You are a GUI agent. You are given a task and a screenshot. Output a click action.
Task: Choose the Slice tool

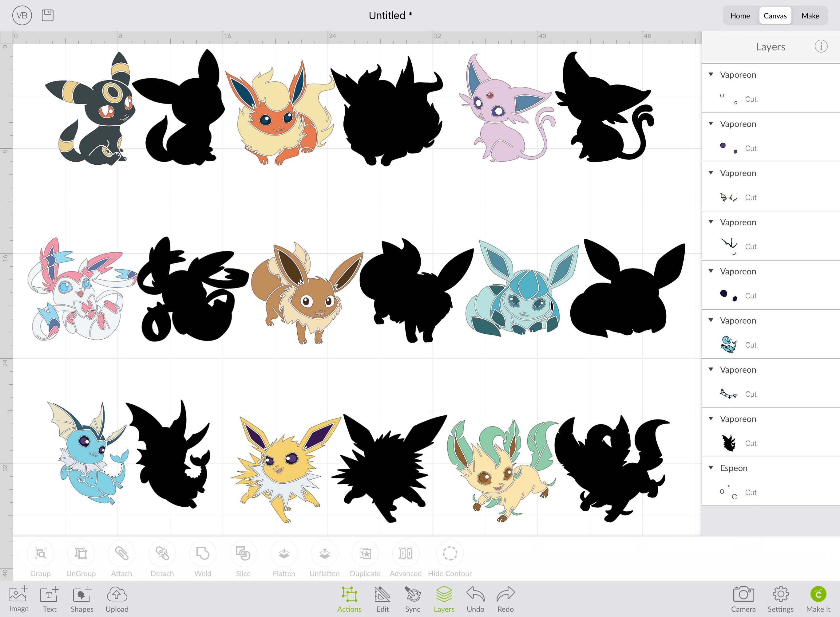(243, 553)
